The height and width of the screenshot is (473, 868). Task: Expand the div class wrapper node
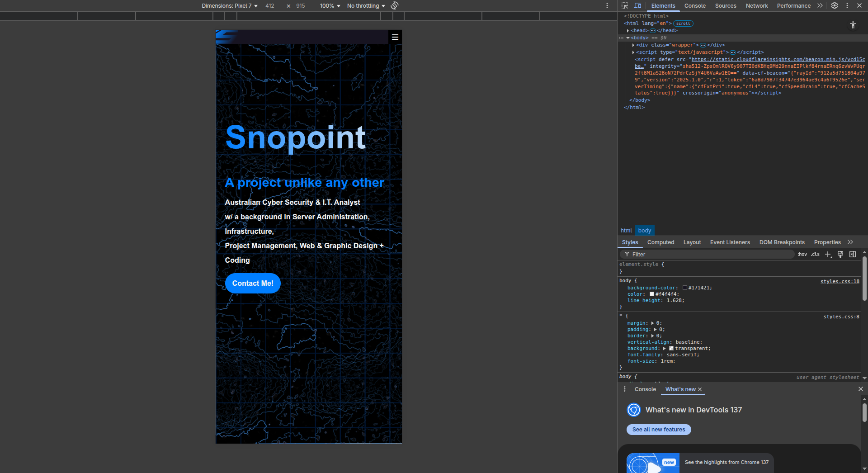[x=633, y=45]
